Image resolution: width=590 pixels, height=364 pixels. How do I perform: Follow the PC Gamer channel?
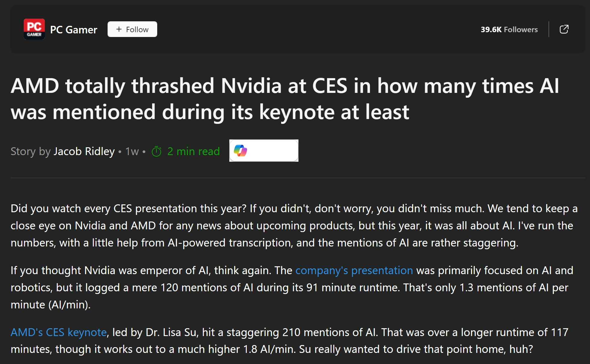tap(132, 29)
